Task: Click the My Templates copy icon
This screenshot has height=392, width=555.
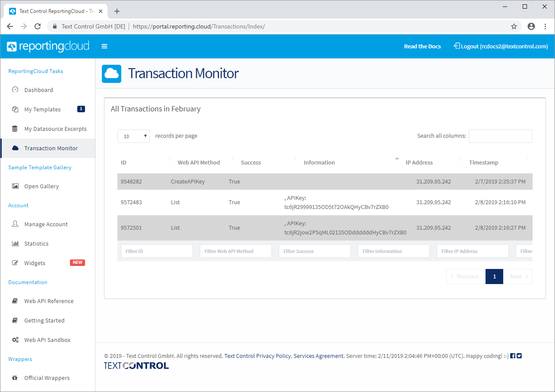Action: [15, 109]
